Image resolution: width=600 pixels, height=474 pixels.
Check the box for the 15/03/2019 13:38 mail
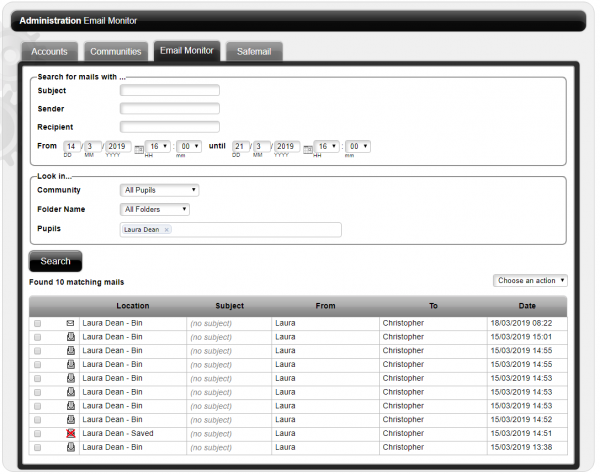click(x=38, y=446)
